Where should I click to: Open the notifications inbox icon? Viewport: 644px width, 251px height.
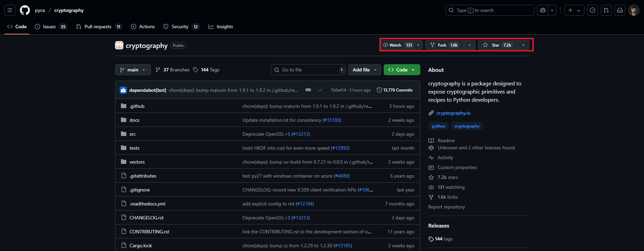(x=620, y=10)
